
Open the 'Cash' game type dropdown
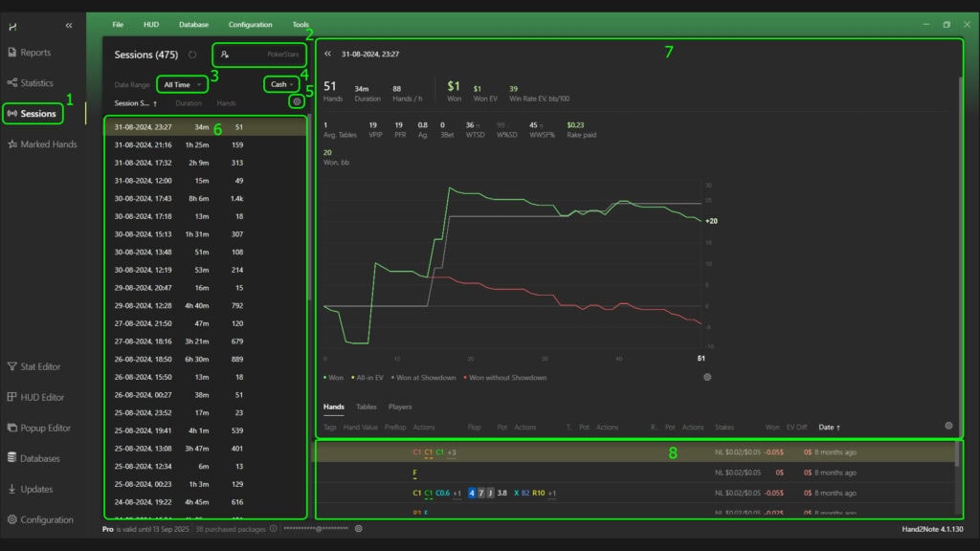281,84
